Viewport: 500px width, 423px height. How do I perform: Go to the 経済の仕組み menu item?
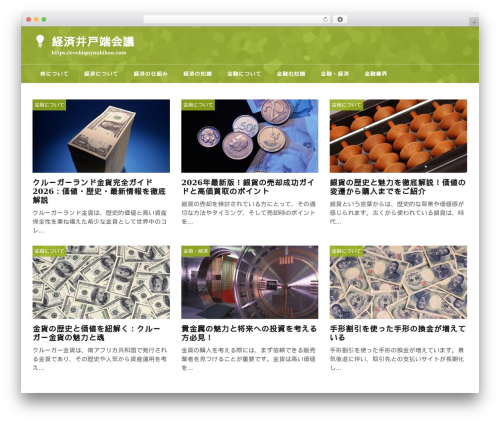pos(150,74)
